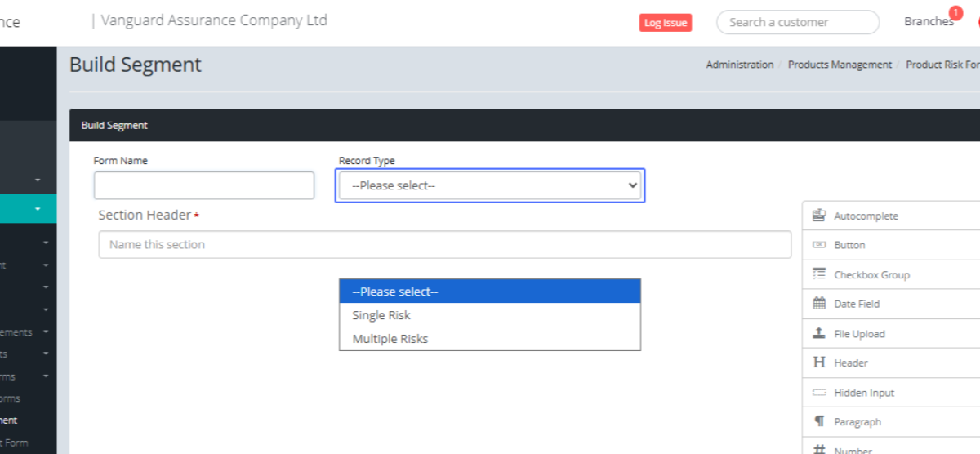Click the Button control icon
This screenshot has width=980, height=454.
pyautogui.click(x=819, y=245)
